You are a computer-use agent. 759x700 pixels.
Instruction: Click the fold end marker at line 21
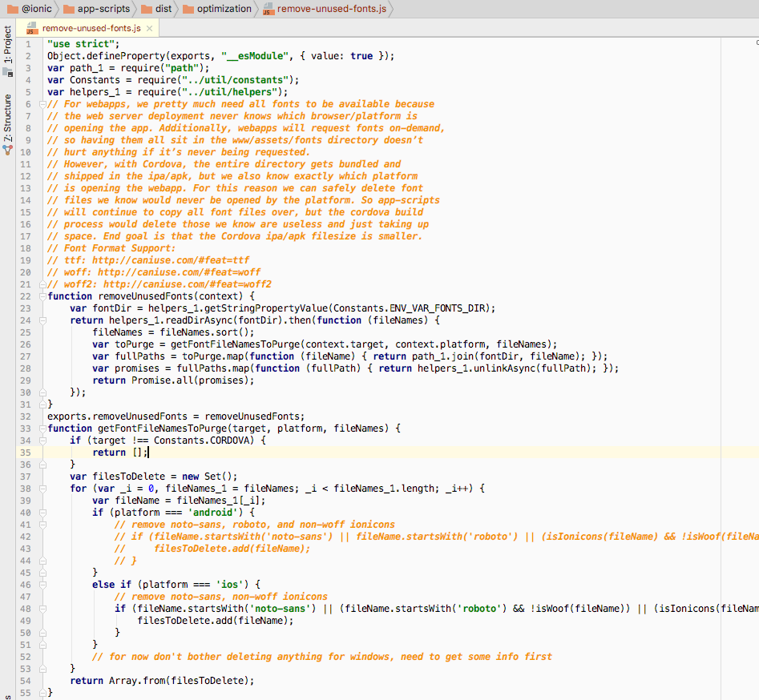point(42,284)
